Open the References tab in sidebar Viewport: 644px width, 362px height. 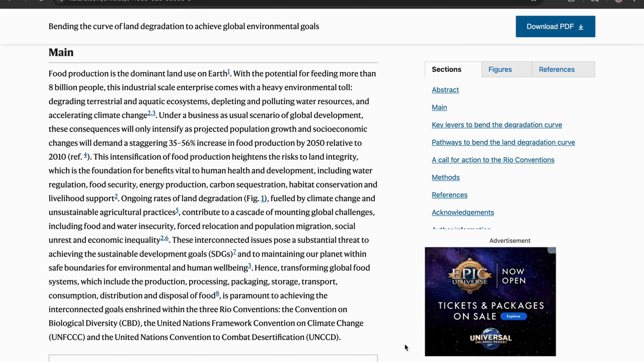point(556,69)
